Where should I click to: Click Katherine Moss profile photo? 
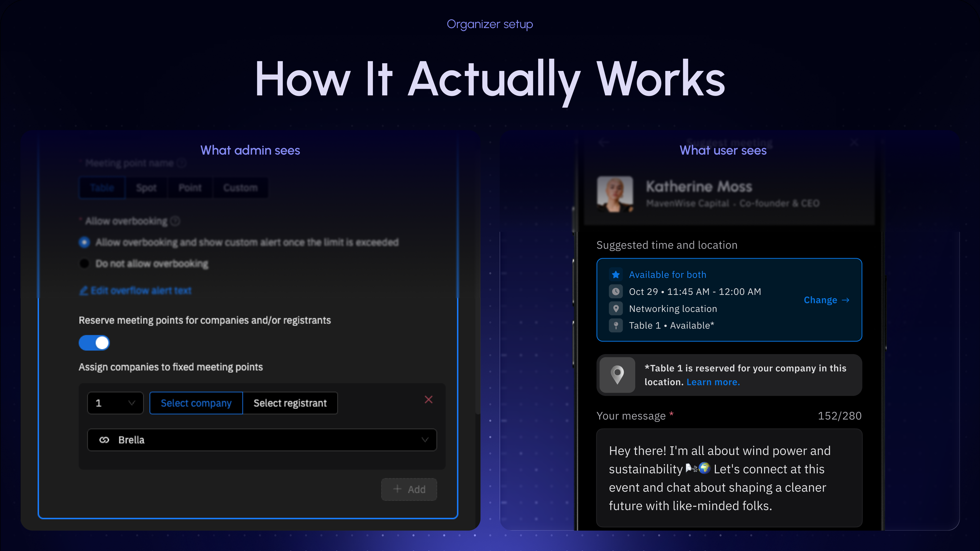615,194
